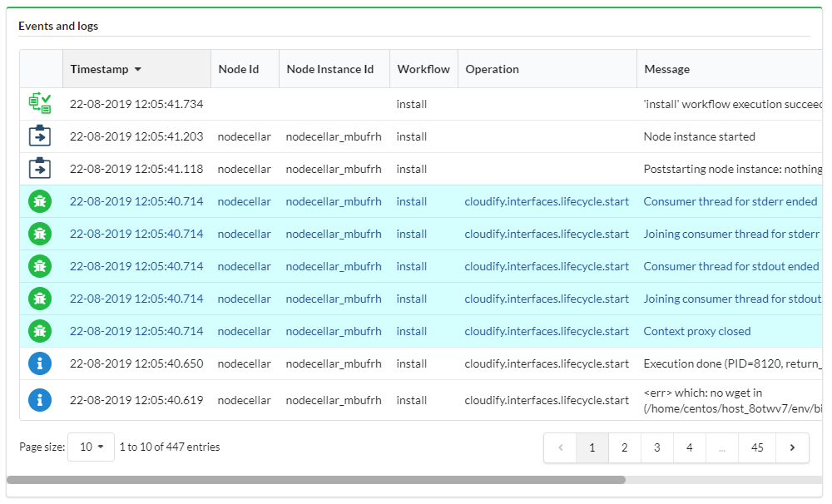This screenshot has height=504, width=832.
Task: Click timestamp '22-08-2019 12:05:41.118'
Action: [136, 169]
